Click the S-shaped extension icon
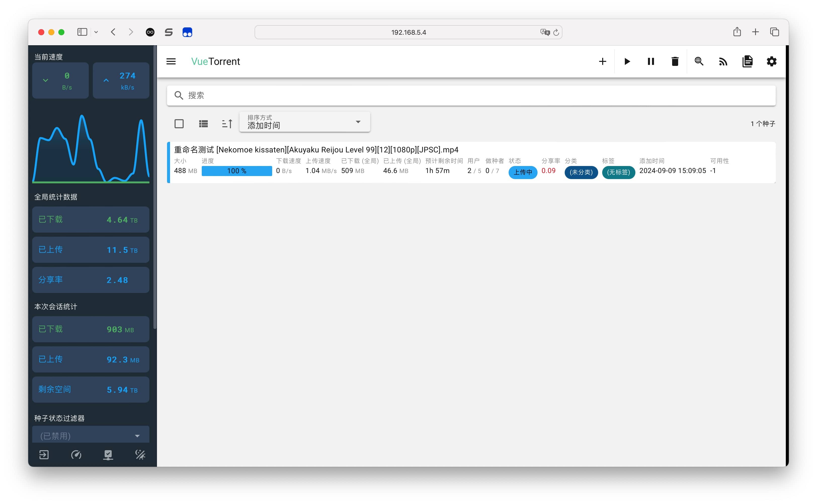This screenshot has width=817, height=504. click(169, 32)
